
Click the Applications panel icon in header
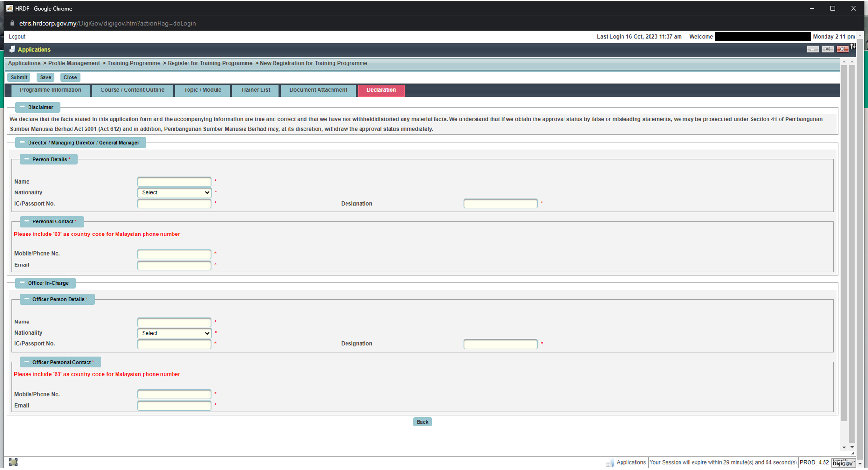click(x=13, y=49)
